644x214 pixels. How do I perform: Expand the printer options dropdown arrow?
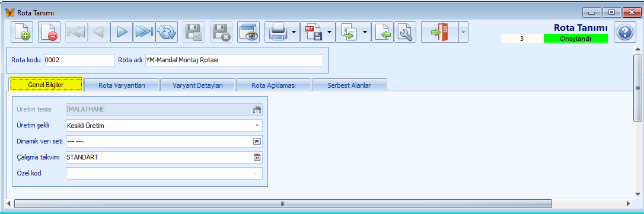pyautogui.click(x=294, y=32)
